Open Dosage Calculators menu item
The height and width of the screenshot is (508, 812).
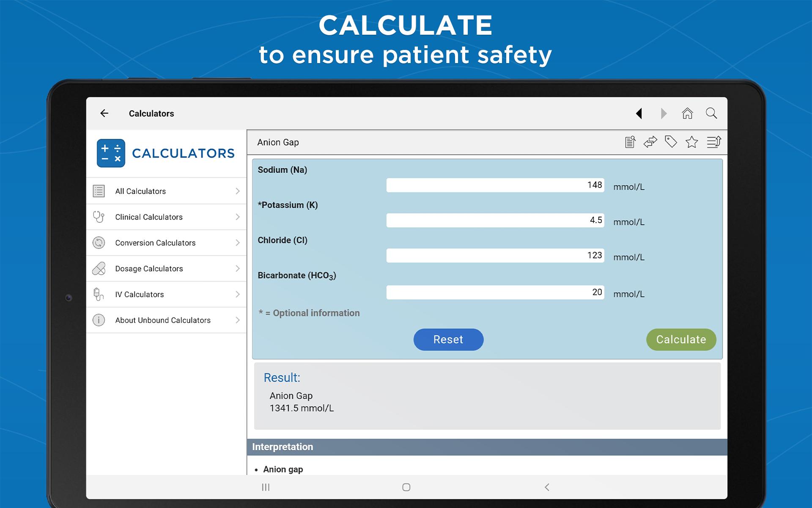pyautogui.click(x=166, y=268)
